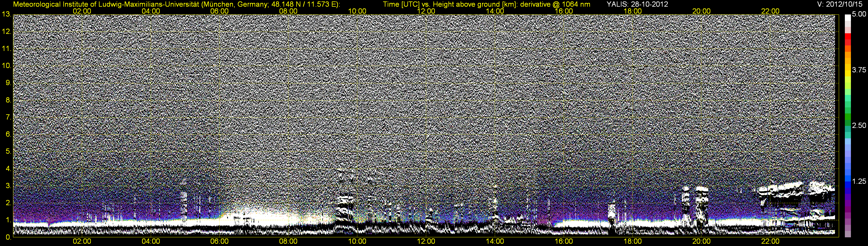Pick the red band of the color scale
The image size is (868, 246).
click(x=848, y=37)
